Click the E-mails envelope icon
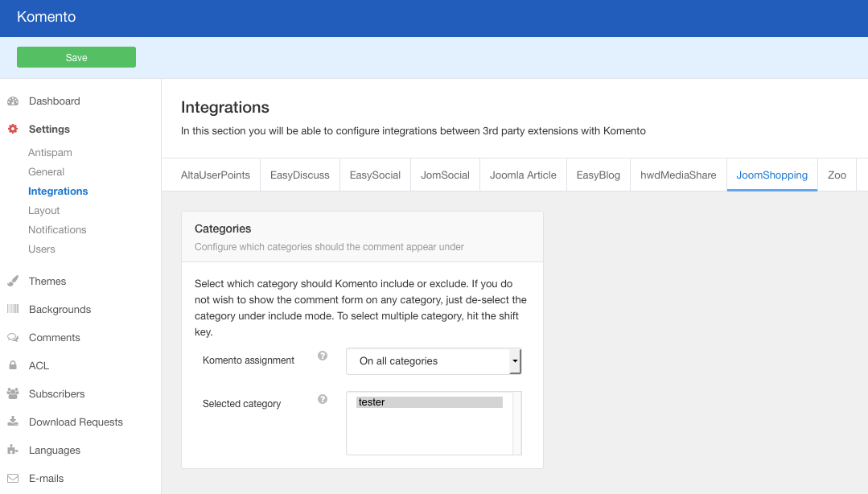Screen dimensions: 868x494 coord(13,478)
